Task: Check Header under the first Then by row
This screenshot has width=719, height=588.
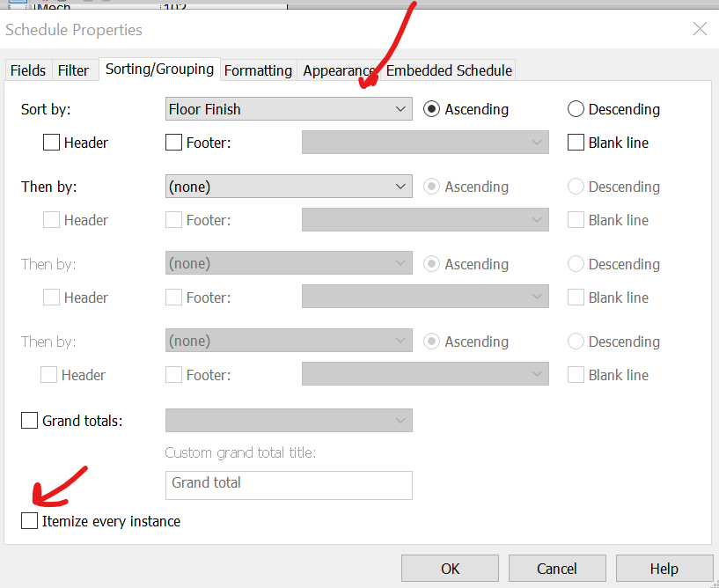Action: (51, 219)
